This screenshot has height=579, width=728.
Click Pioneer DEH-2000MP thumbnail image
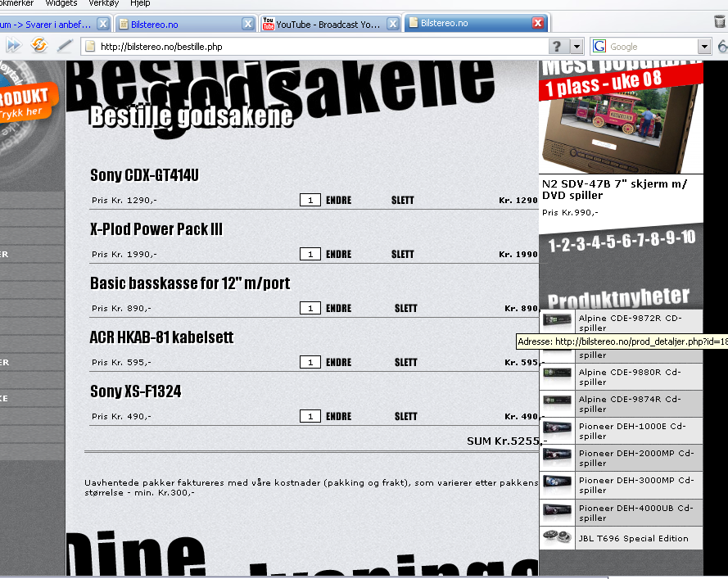[x=557, y=454]
